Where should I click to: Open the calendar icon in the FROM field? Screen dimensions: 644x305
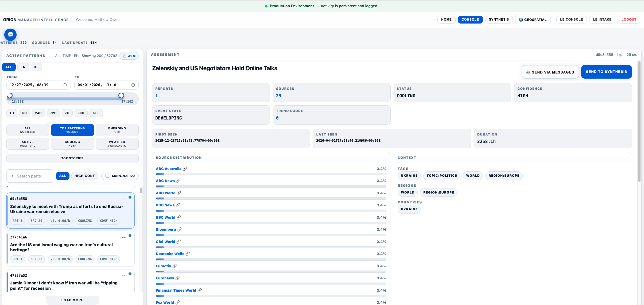tap(65, 85)
